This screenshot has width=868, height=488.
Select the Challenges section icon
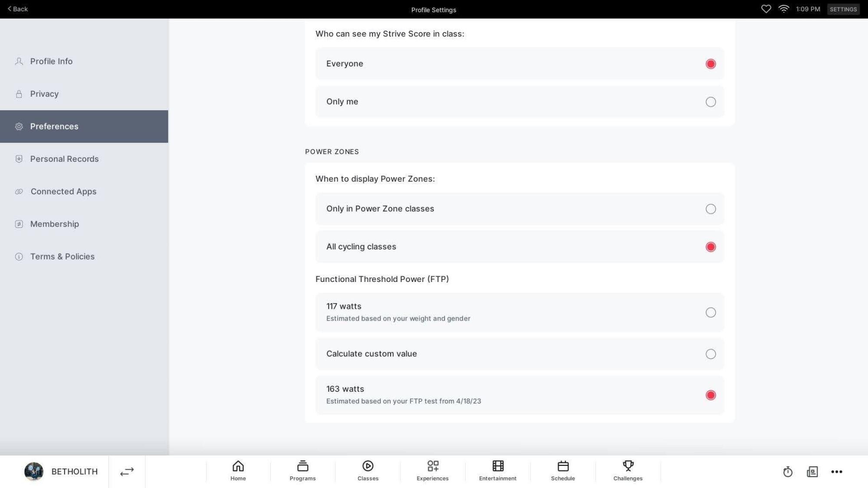click(x=628, y=466)
